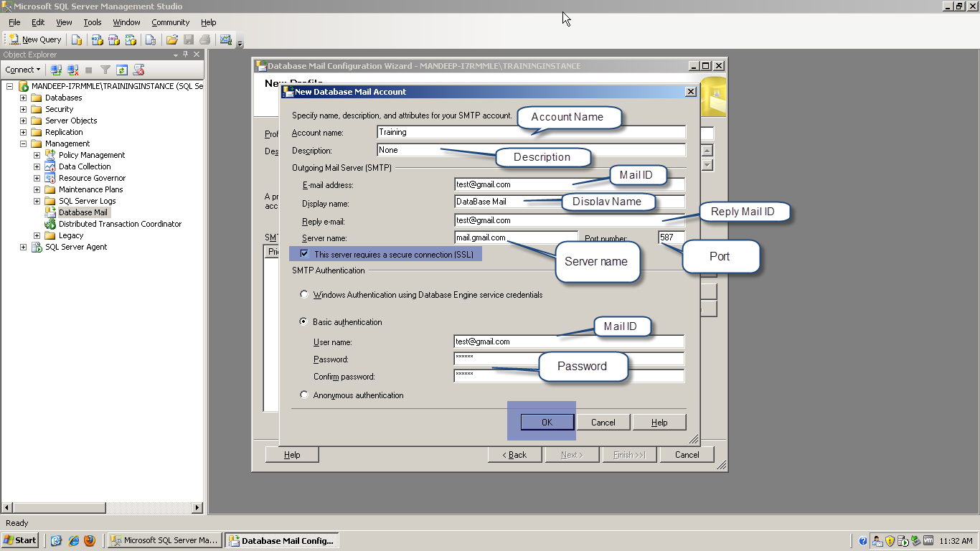Toggle Object Explorer auto-hide pin
The height and width of the screenshot is (551, 980).
(186, 55)
